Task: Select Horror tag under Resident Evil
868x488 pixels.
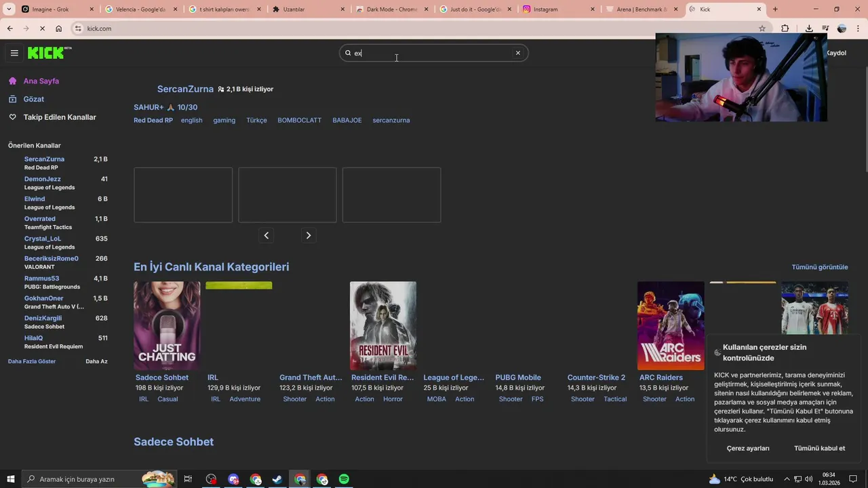Action: 393,399
